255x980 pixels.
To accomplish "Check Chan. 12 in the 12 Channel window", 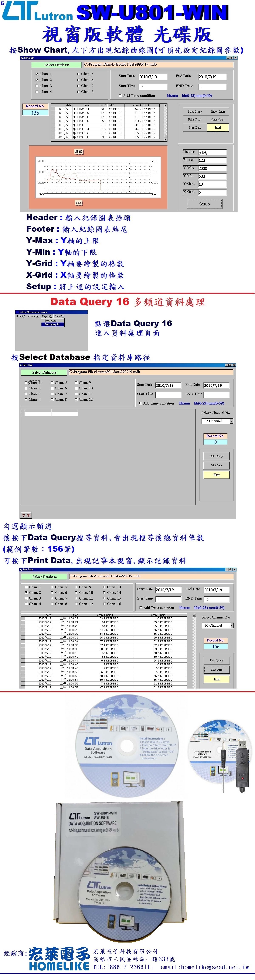I will point(76,399).
